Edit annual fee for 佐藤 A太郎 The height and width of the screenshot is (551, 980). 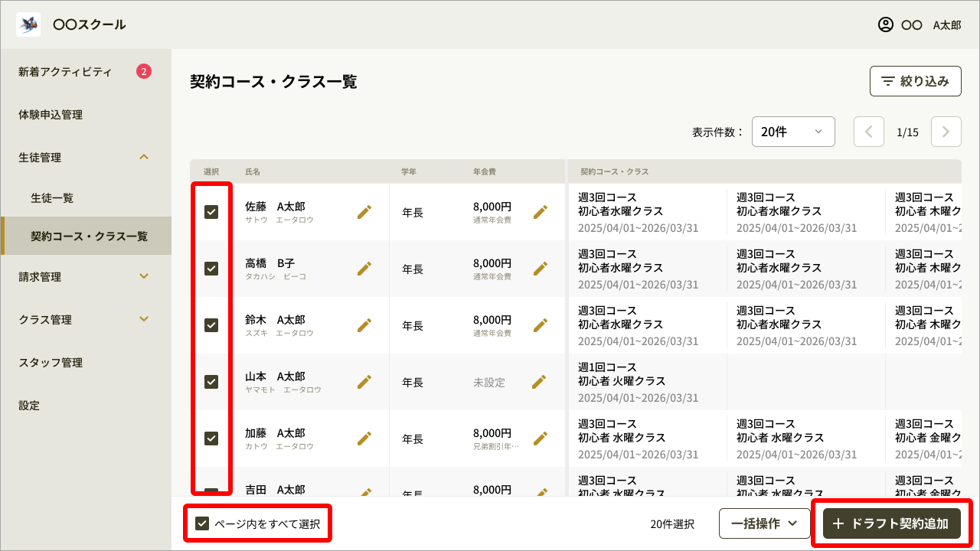coord(541,212)
